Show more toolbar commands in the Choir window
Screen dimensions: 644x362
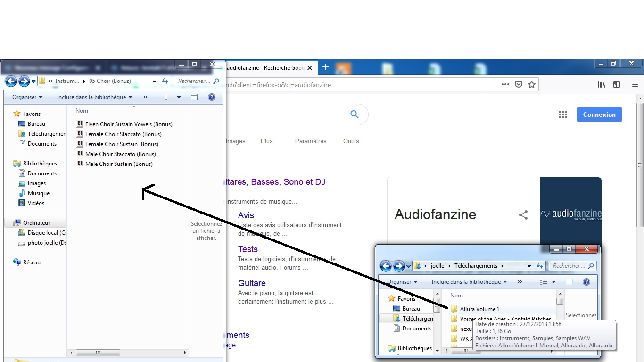coord(145,97)
